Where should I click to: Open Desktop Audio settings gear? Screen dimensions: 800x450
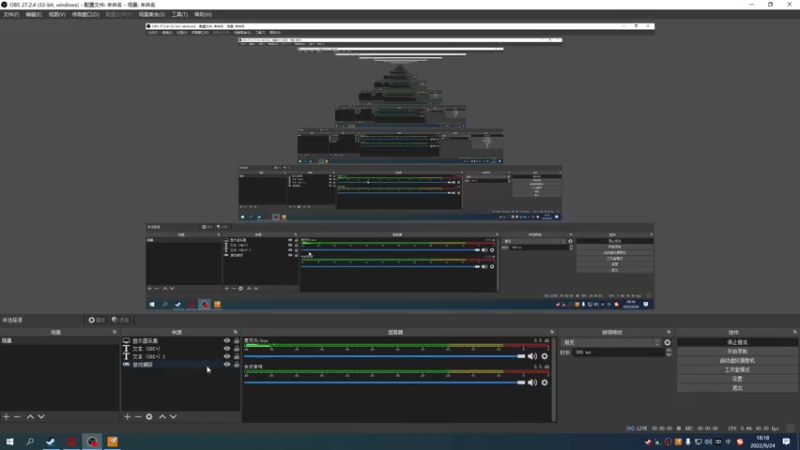tap(544, 382)
